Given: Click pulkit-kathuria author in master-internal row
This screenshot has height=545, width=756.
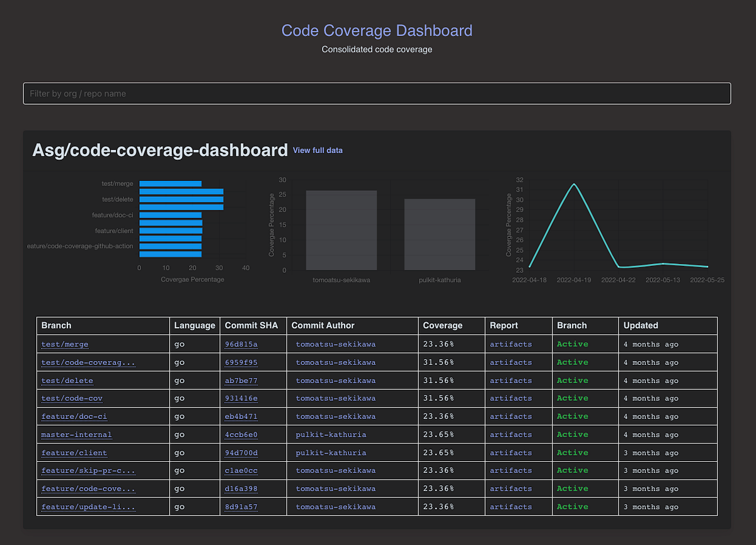Looking at the screenshot, I should 331,435.
